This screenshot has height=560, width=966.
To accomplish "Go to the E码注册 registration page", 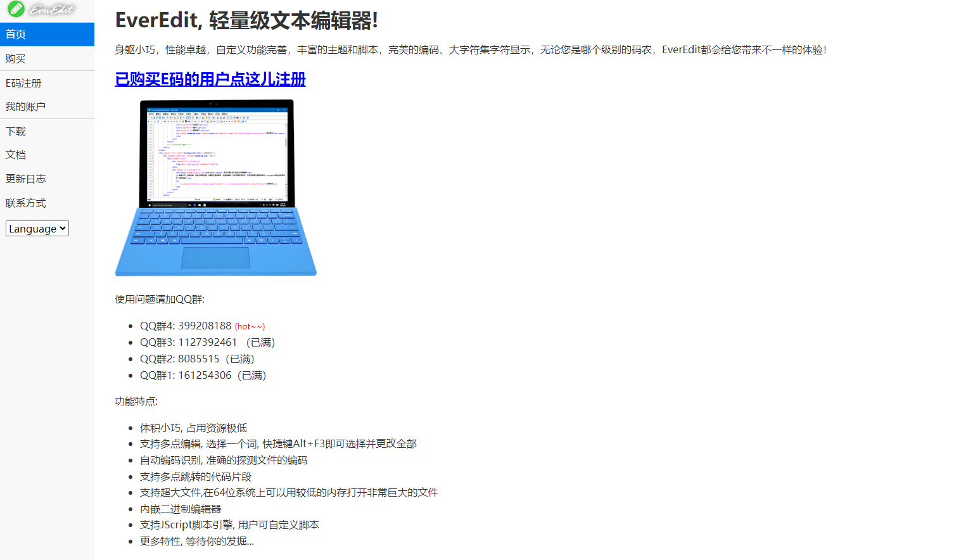I will click(x=24, y=82).
